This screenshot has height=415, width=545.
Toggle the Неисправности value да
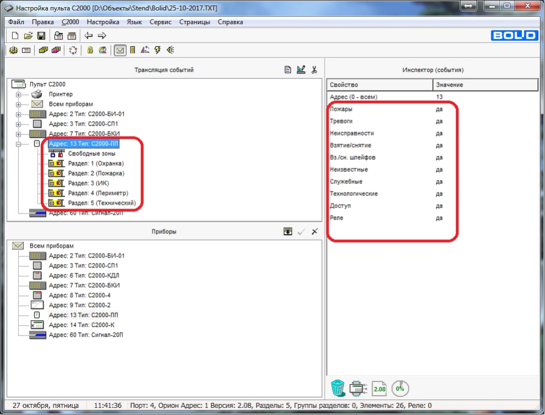point(439,133)
